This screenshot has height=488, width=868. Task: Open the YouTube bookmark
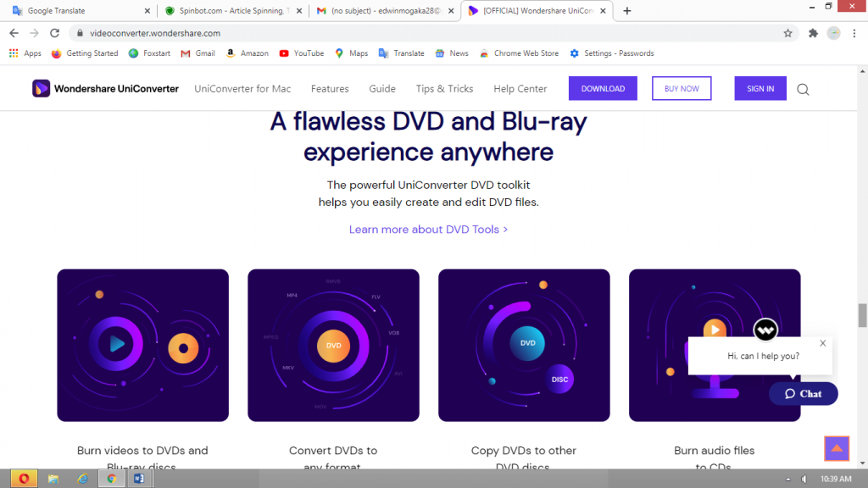click(x=302, y=53)
